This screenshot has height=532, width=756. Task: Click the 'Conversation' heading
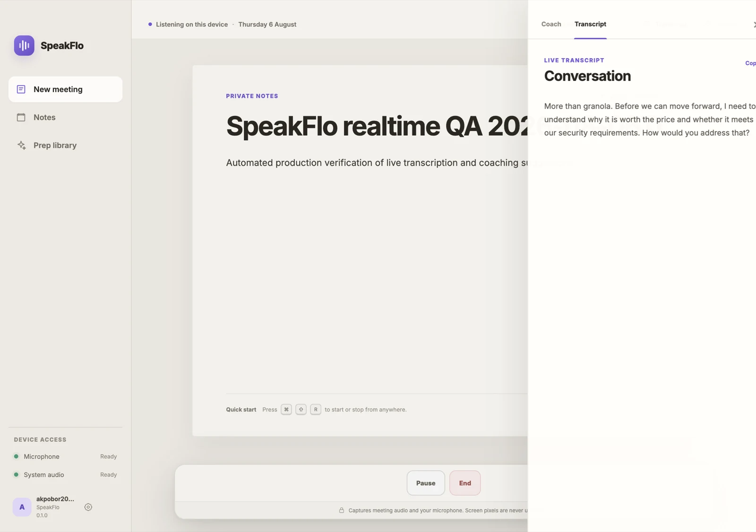pyautogui.click(x=587, y=76)
